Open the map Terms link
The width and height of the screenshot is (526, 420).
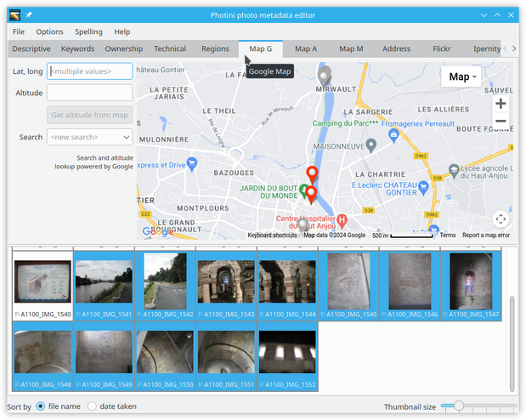[448, 235]
